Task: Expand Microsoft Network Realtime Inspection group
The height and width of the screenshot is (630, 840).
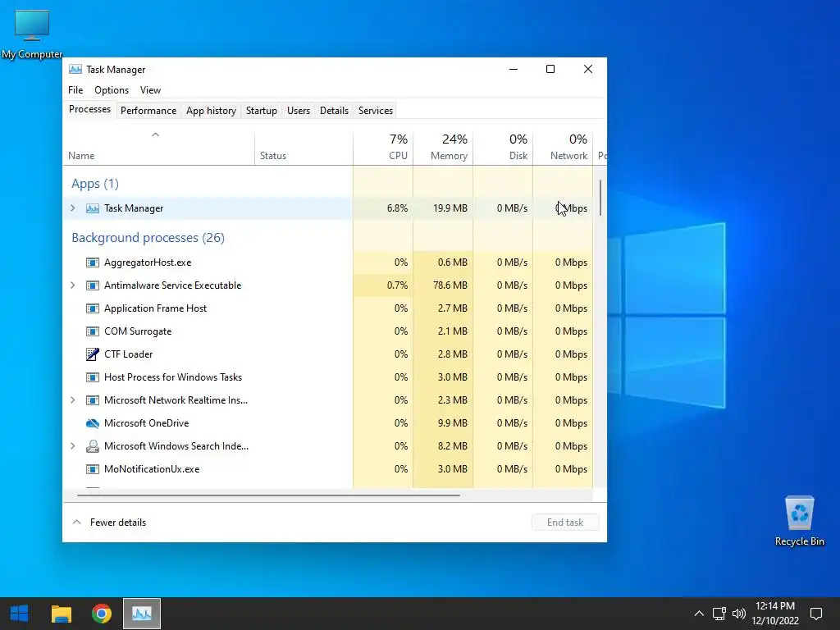Action: 73,399
